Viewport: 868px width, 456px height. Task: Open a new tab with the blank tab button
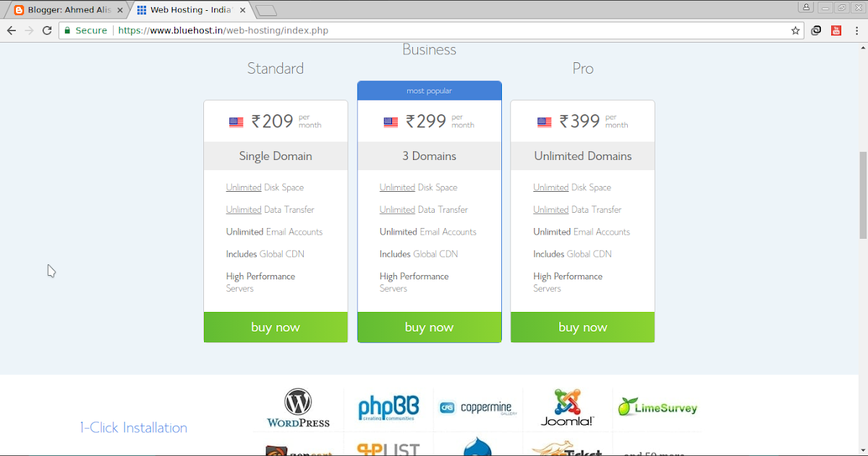pyautogui.click(x=267, y=10)
